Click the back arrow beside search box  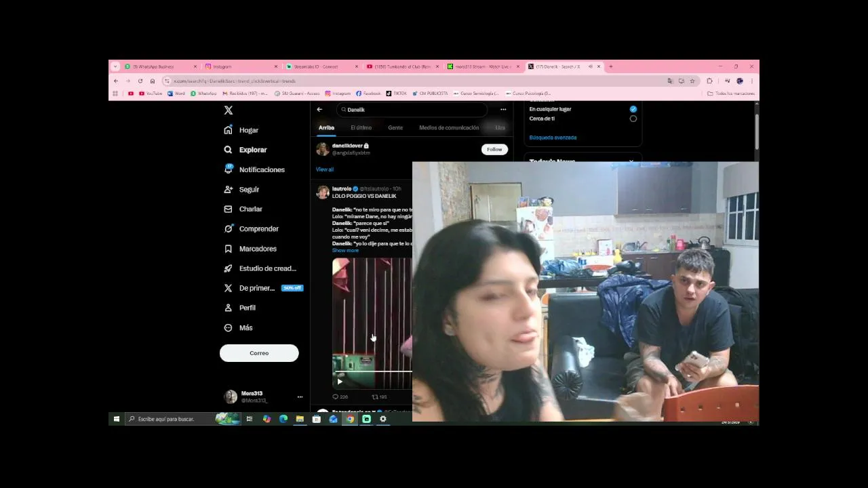[319, 110]
